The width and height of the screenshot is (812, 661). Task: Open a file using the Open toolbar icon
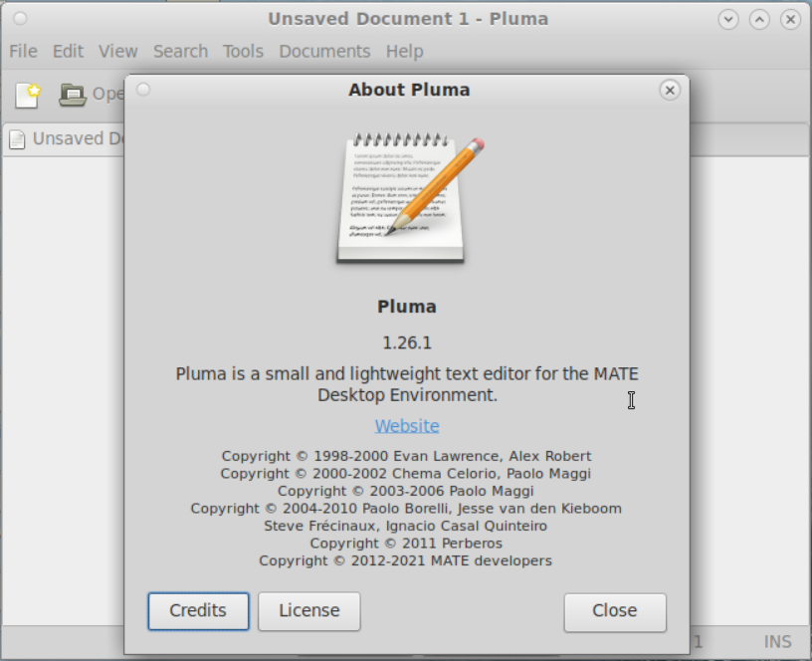click(75, 93)
